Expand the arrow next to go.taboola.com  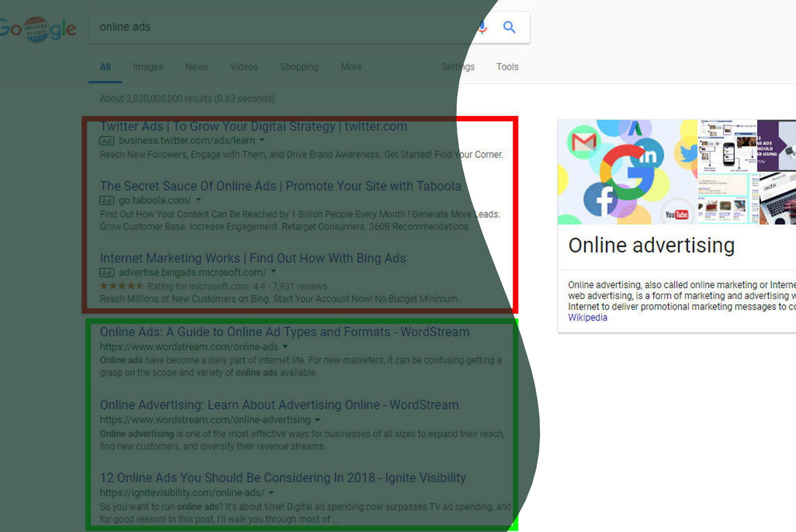pyautogui.click(x=198, y=200)
